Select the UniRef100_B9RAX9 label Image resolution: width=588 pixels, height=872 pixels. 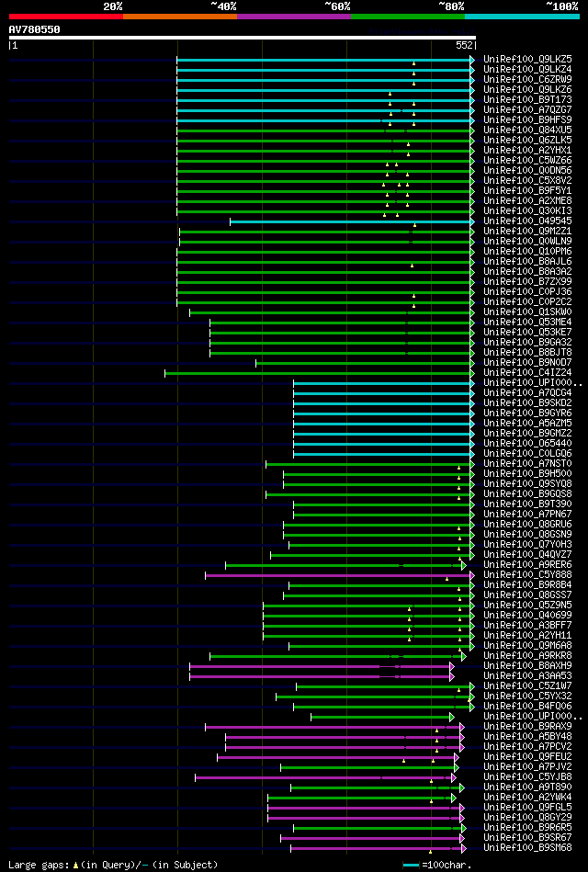(528, 728)
